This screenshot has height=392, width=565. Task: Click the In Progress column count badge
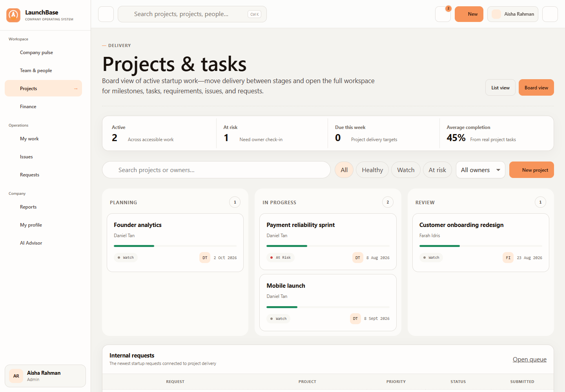[388, 202]
